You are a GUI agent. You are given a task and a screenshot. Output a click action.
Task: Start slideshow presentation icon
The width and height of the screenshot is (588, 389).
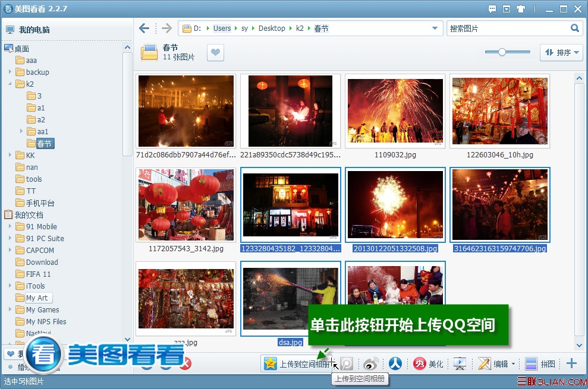point(460,363)
